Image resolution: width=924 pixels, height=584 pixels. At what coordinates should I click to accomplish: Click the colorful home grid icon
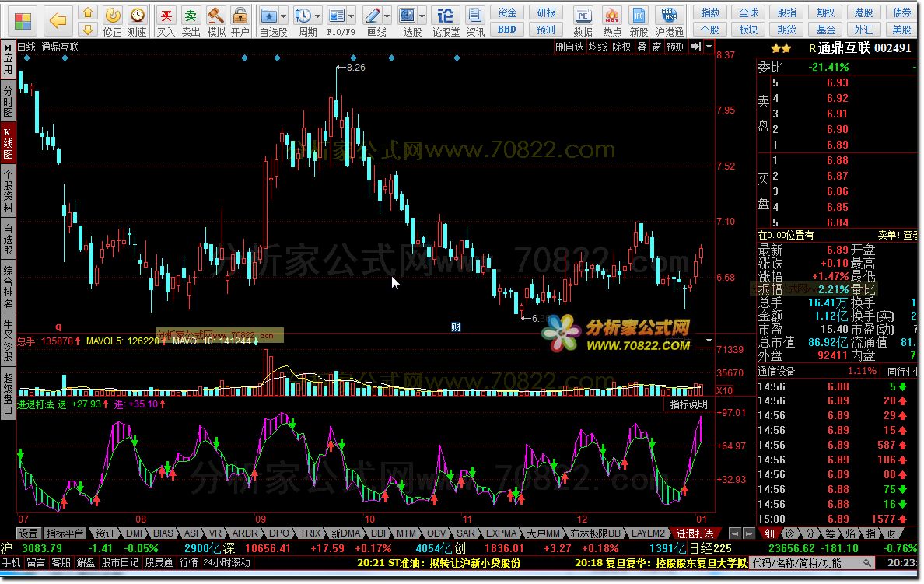coord(23,22)
